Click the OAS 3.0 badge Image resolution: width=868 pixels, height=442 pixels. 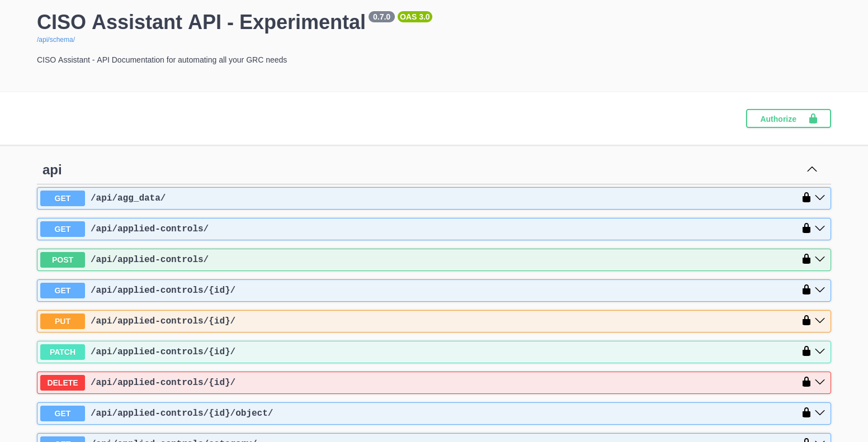pyautogui.click(x=415, y=17)
